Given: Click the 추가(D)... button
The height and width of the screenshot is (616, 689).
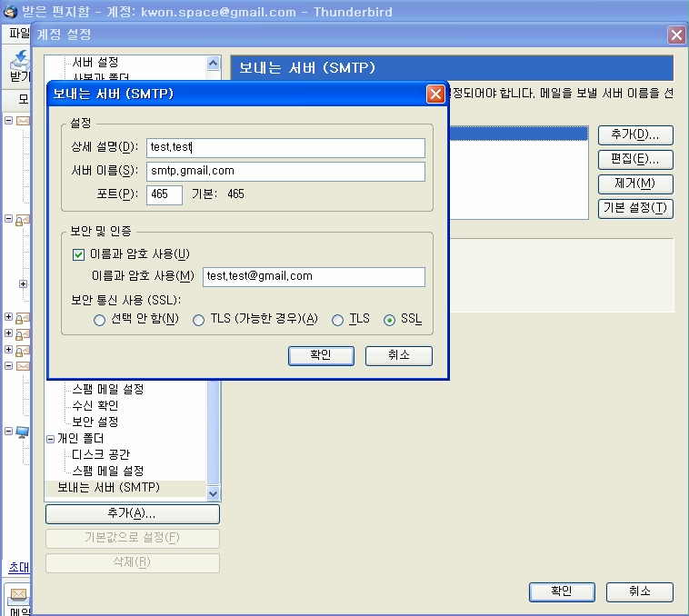Looking at the screenshot, I should coord(635,134).
